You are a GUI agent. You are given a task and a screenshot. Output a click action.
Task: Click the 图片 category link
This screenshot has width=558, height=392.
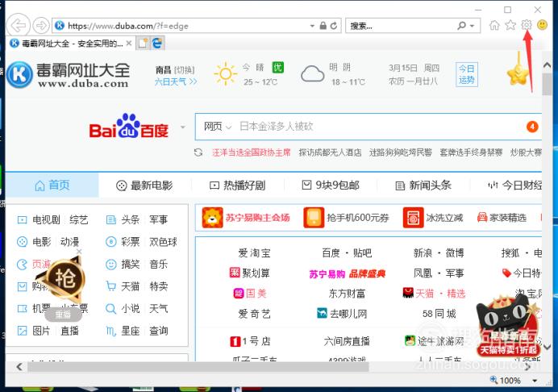click(x=41, y=331)
